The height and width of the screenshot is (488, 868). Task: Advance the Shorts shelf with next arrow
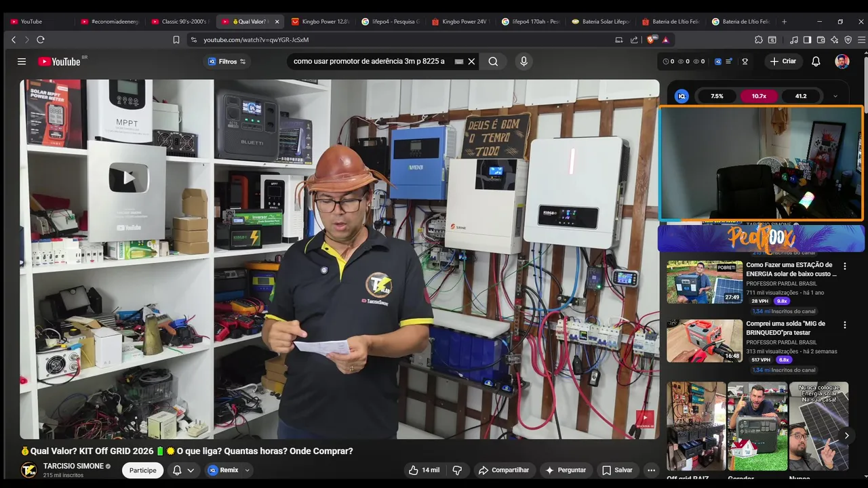[846, 436]
